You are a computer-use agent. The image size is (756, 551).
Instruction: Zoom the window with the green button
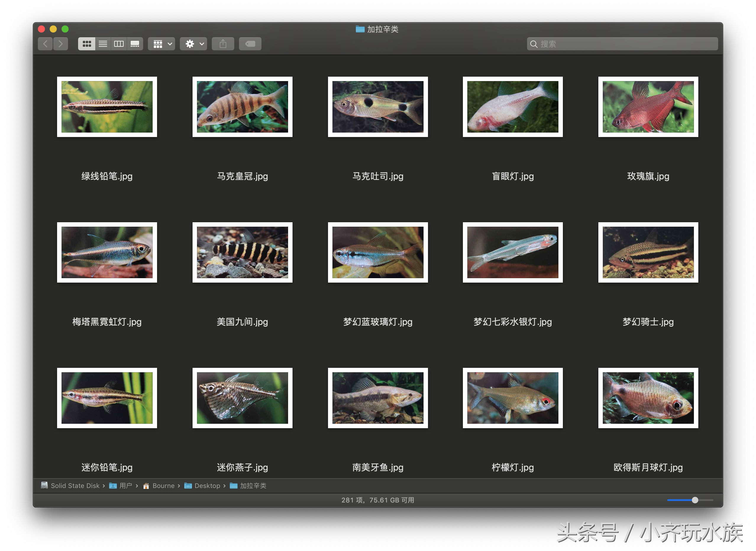[65, 29]
